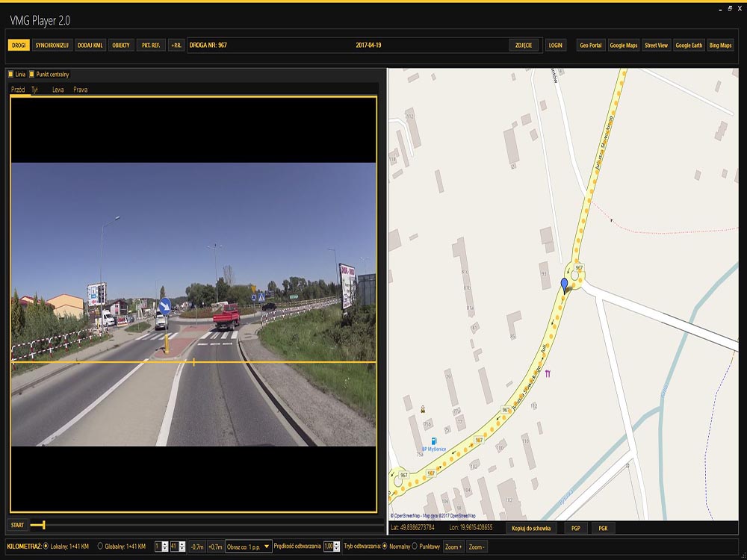Click the kilometer value stepper arrows

[x=182, y=547]
